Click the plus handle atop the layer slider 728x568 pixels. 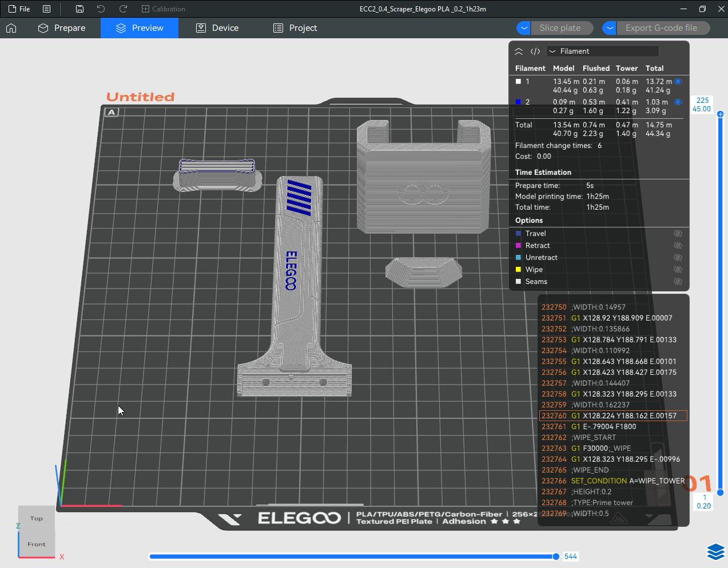[721, 114]
